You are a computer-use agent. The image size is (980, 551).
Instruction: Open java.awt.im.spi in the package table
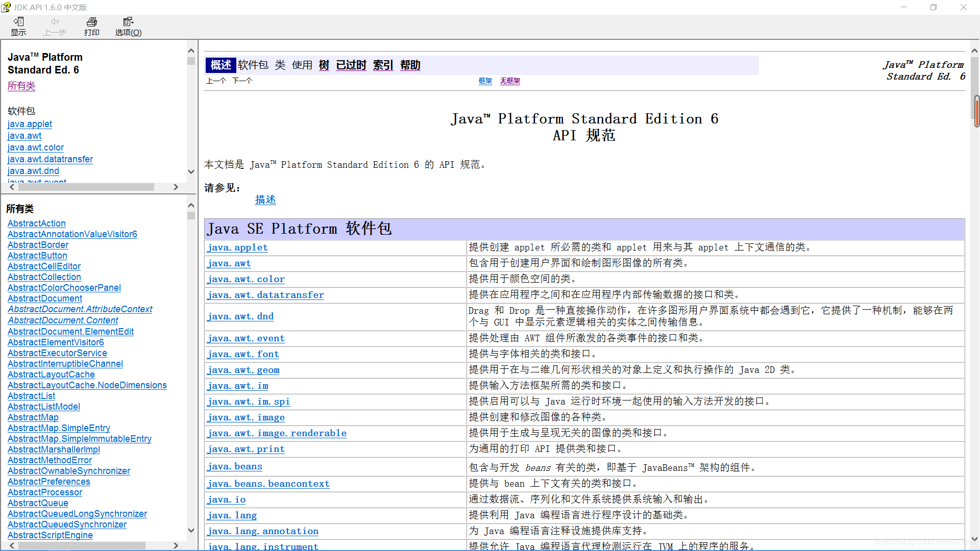coord(249,402)
